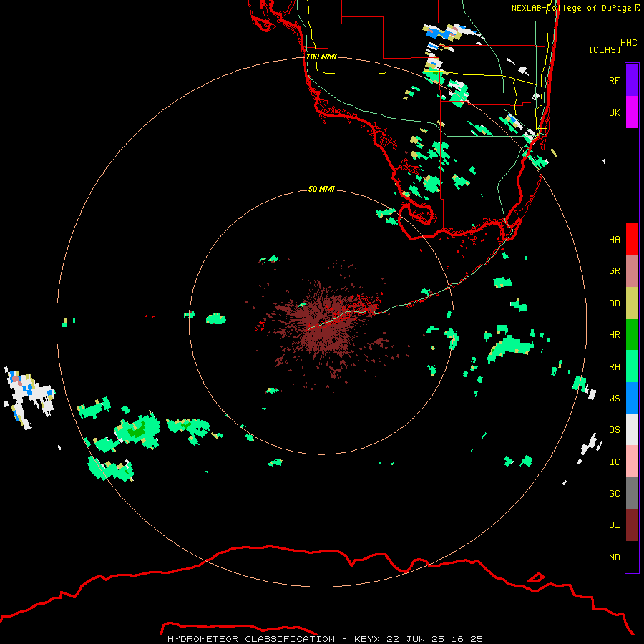Image resolution: width=644 pixels, height=644 pixels.
Task: Click the HA legend label
Action: click(x=614, y=240)
